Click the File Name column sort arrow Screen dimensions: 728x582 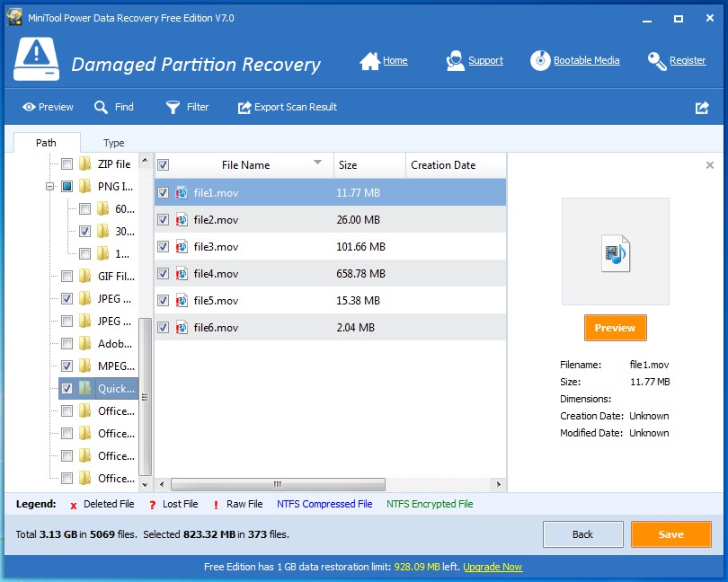[317, 162]
